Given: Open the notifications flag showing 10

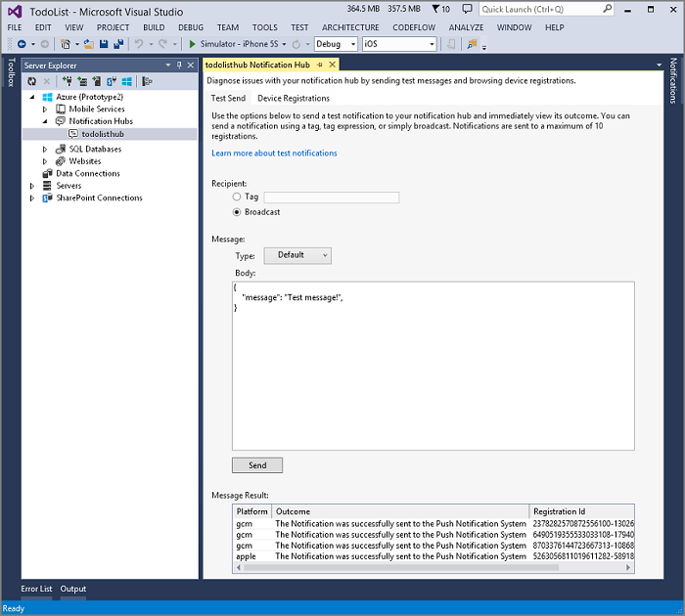Looking at the screenshot, I should (441, 9).
